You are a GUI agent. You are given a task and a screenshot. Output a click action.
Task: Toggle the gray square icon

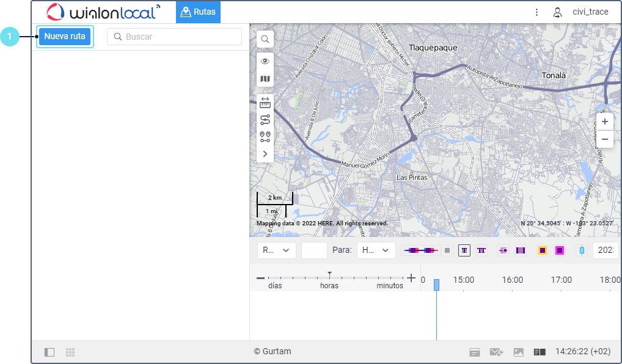point(447,250)
